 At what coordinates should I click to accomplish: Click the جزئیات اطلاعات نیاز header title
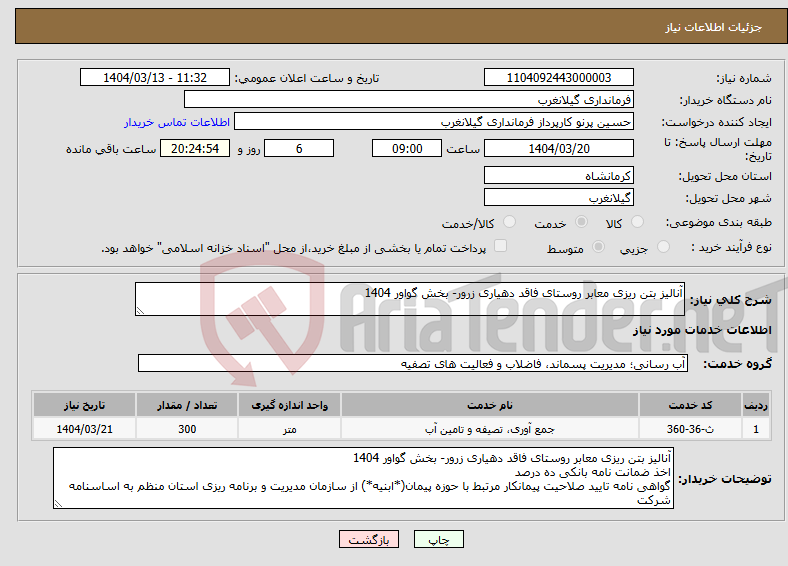click(x=714, y=27)
